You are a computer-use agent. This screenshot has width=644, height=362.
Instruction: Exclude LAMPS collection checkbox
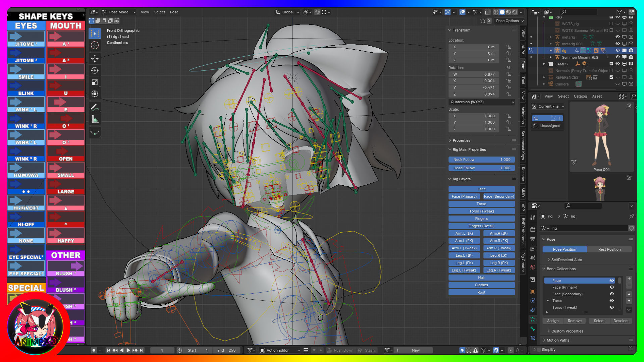point(611,64)
